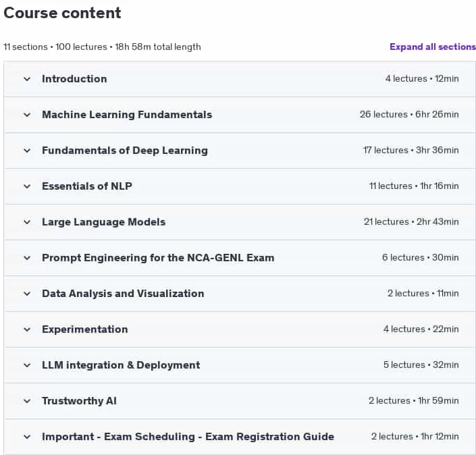The height and width of the screenshot is (455, 476).
Task: Open the Large Language Models chevron
Action: [x=27, y=222]
